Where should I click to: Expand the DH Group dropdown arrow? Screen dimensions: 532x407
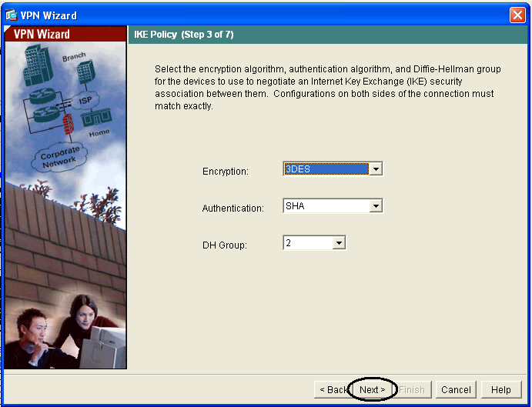tap(339, 243)
